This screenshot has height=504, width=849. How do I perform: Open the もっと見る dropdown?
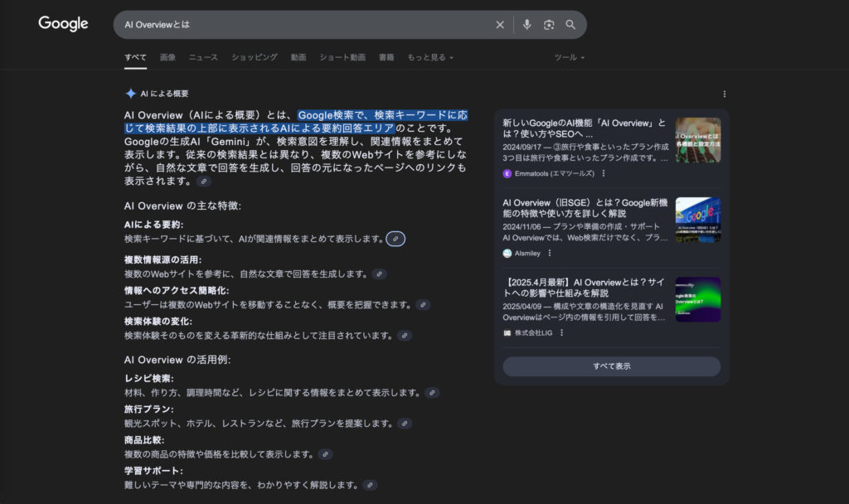coord(429,57)
